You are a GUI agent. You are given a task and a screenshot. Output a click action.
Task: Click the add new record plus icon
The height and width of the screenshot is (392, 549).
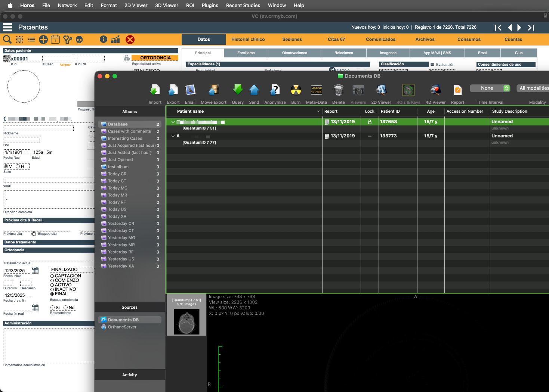click(43, 39)
